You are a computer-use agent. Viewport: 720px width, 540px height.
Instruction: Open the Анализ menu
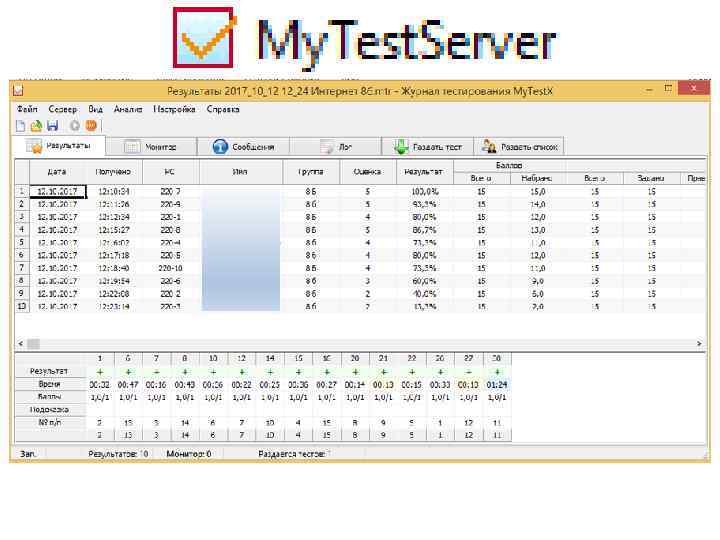click(128, 109)
